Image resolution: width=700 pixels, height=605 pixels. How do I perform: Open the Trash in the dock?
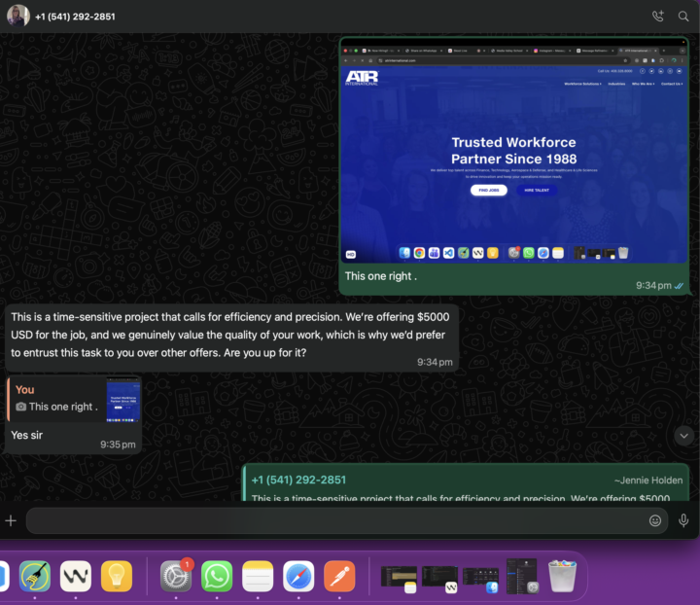coord(562,576)
